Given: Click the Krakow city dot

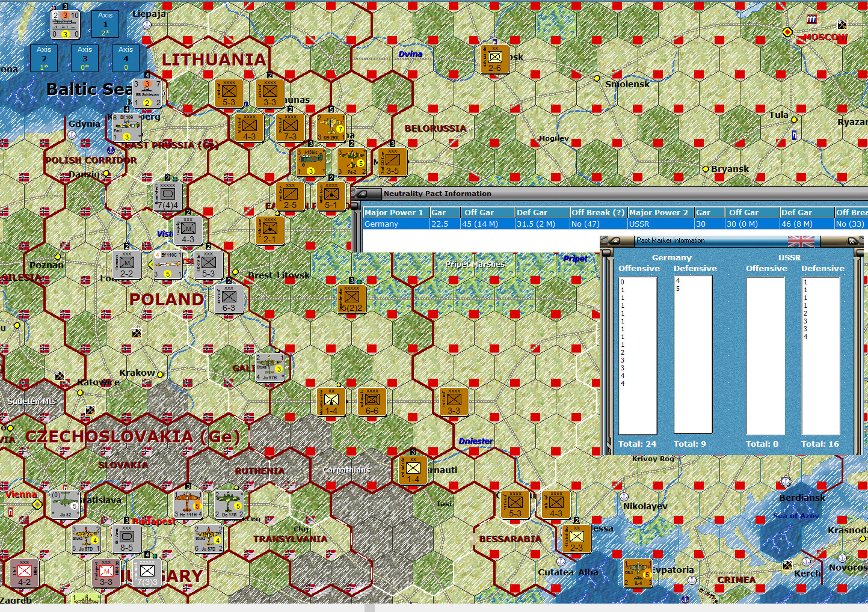Looking at the screenshot, I should tap(160, 374).
